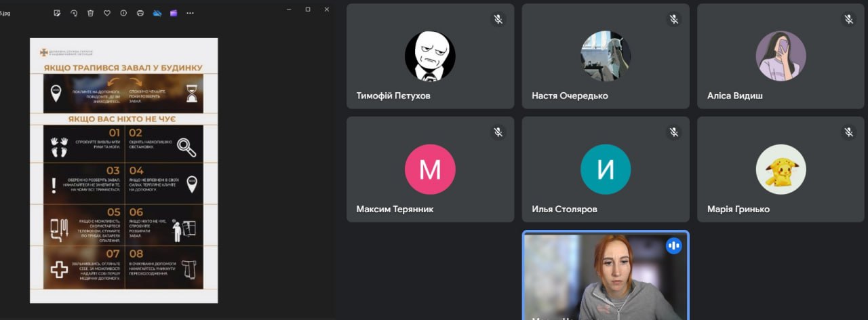Open the three-dots See more menu
The width and height of the screenshot is (868, 320).
(x=190, y=13)
